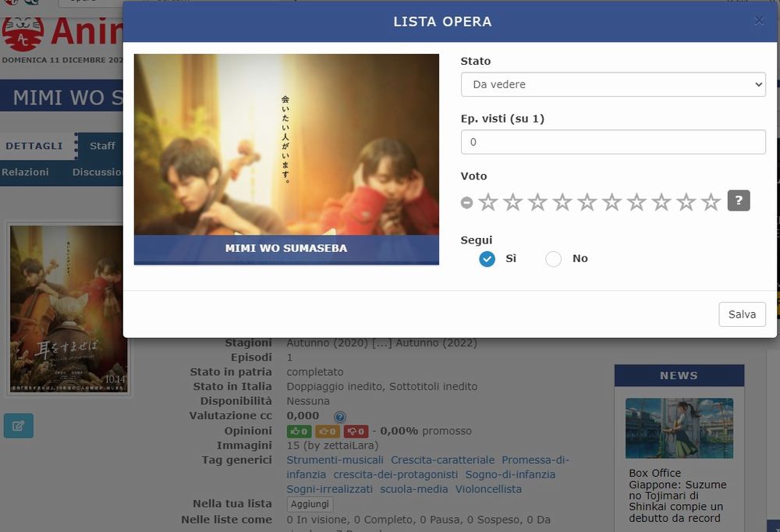
Task: Click the 15 (by zettaiLara) images text
Action: pos(332,445)
